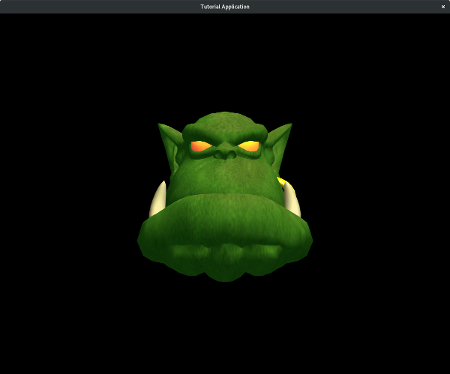Click the ogre's upper lip area

[x=224, y=178]
